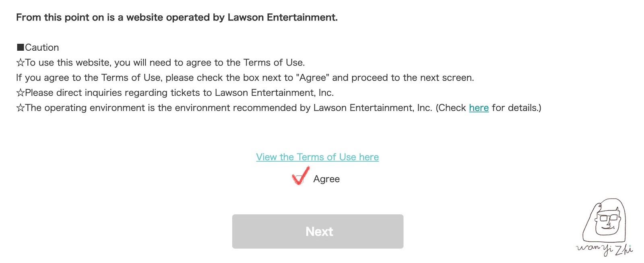The image size is (644, 263).
Task: Click 'proceed to the next screen' phrase
Action: [x=413, y=78]
